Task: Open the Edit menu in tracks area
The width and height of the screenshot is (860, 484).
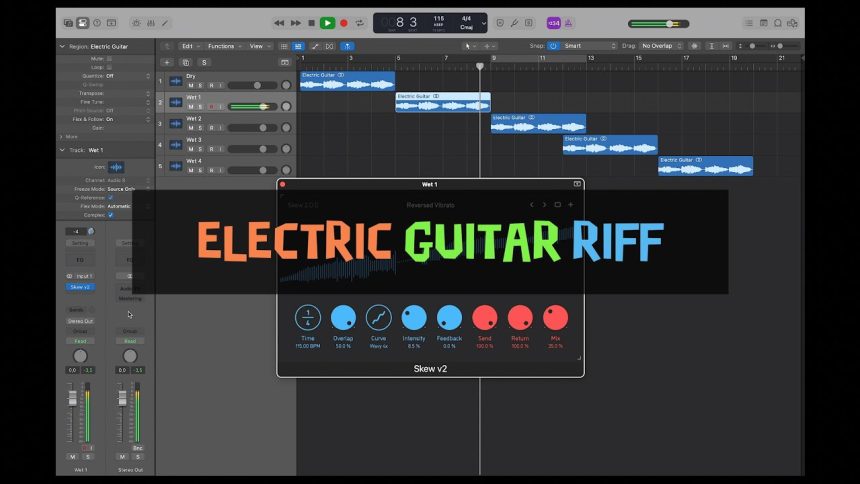Action: (189, 46)
